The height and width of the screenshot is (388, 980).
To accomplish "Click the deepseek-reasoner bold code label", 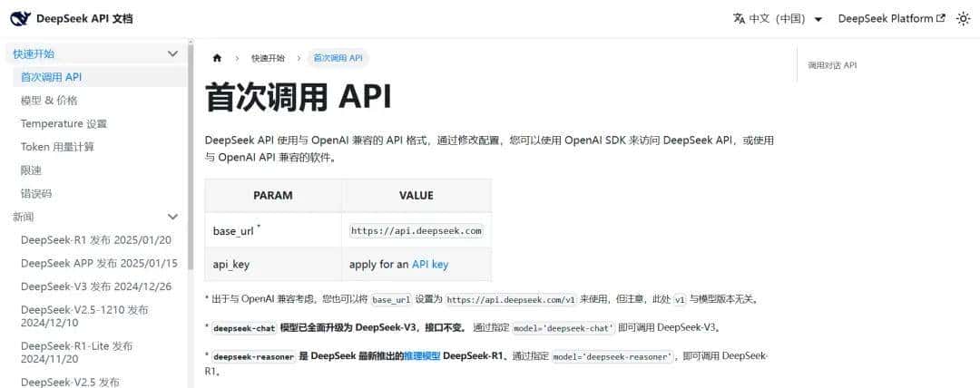I will (253, 357).
